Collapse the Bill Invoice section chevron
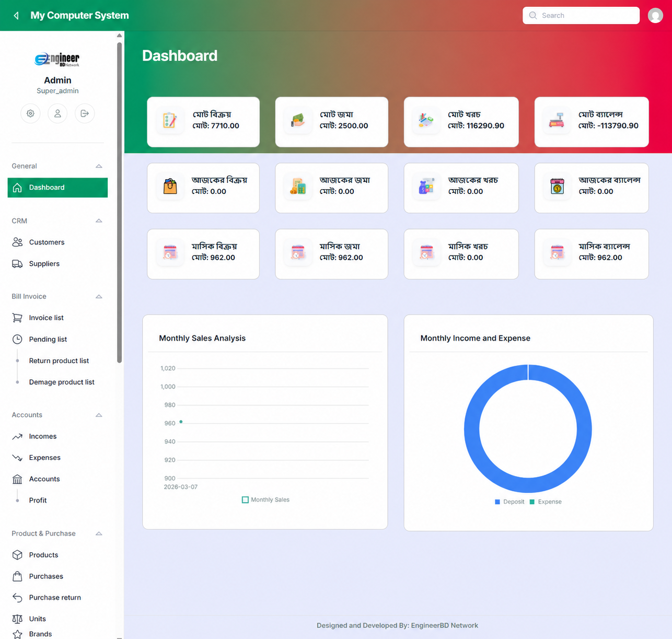 pos(99,296)
